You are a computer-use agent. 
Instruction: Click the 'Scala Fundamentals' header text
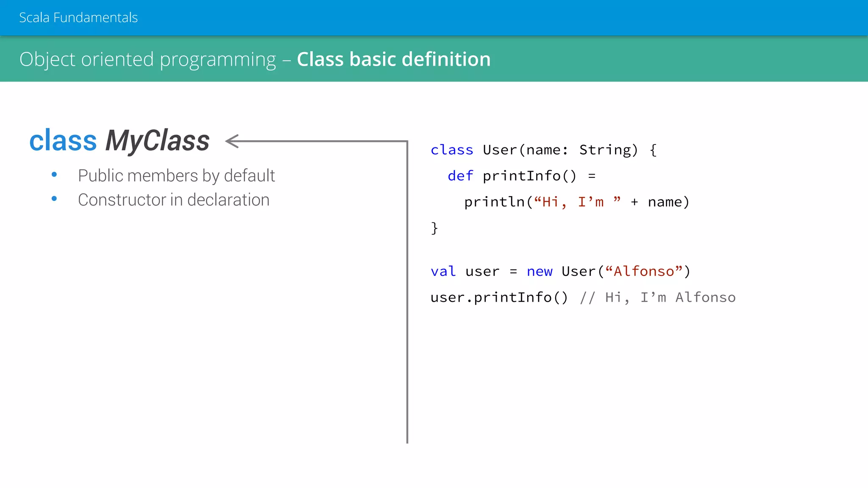[x=78, y=17]
